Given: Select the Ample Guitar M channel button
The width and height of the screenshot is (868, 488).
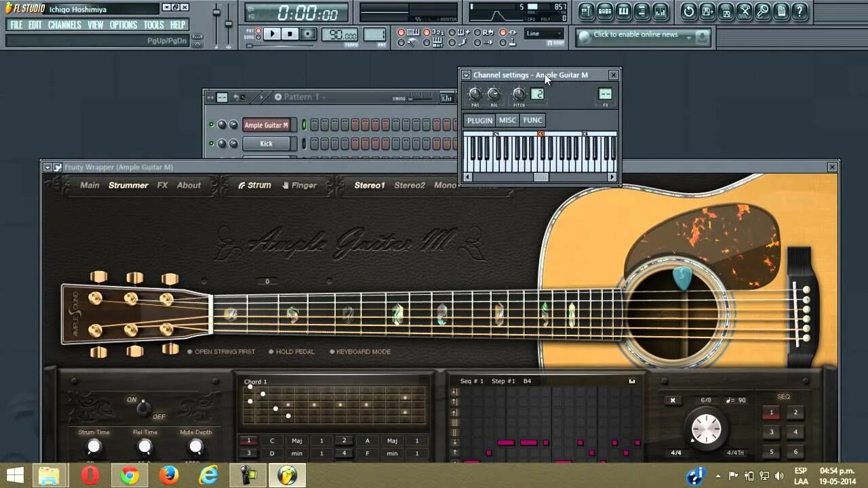Looking at the screenshot, I should (x=266, y=125).
